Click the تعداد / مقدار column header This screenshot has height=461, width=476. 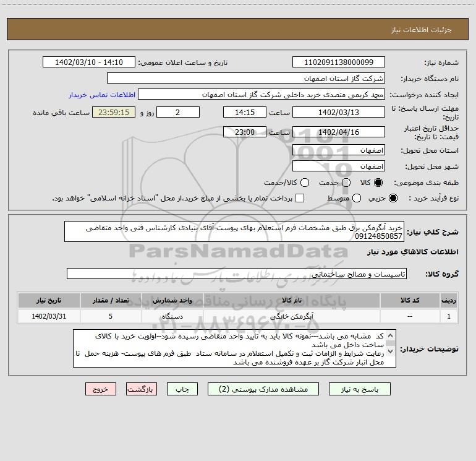click(111, 300)
